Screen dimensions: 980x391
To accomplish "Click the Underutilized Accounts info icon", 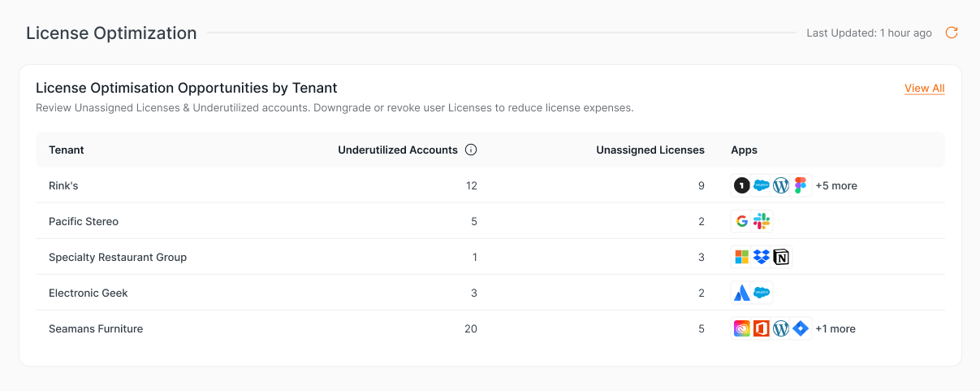I will [470, 150].
